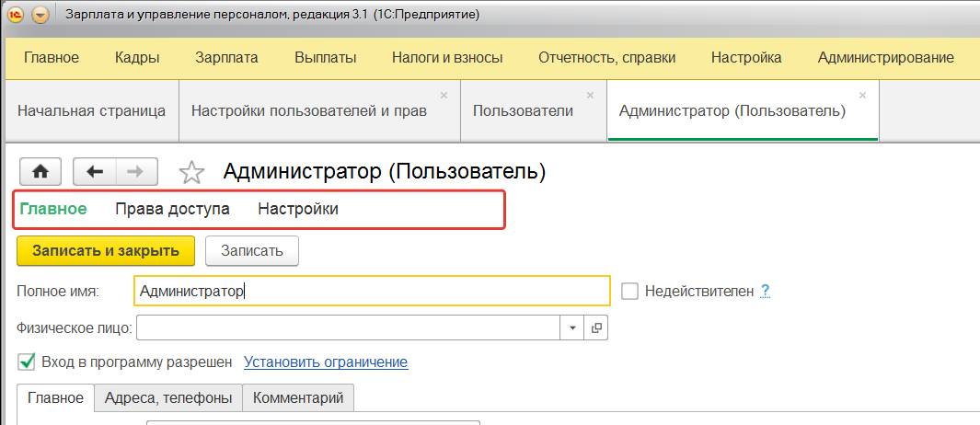The height and width of the screenshot is (425, 980).
Task: Close the Пользователи tab
Action: pos(590,95)
